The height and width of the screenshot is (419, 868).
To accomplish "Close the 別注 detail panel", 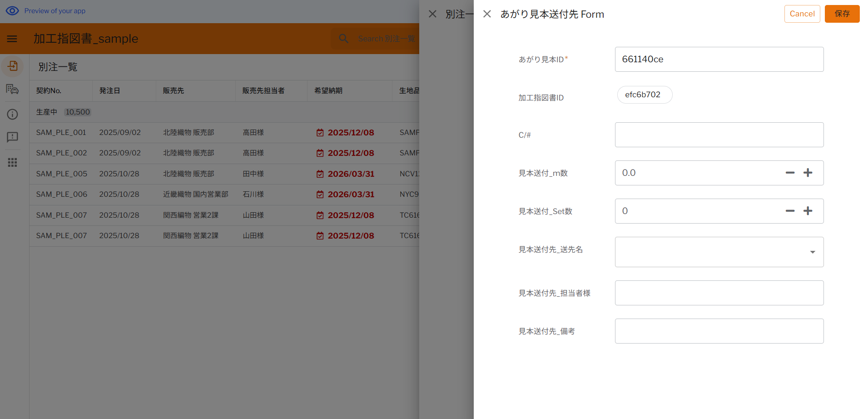I will point(432,14).
